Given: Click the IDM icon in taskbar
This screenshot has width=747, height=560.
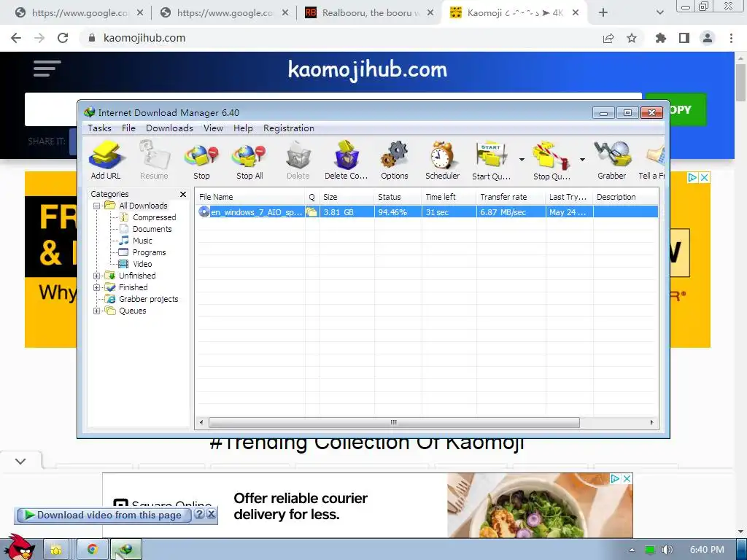Looking at the screenshot, I should [125, 550].
